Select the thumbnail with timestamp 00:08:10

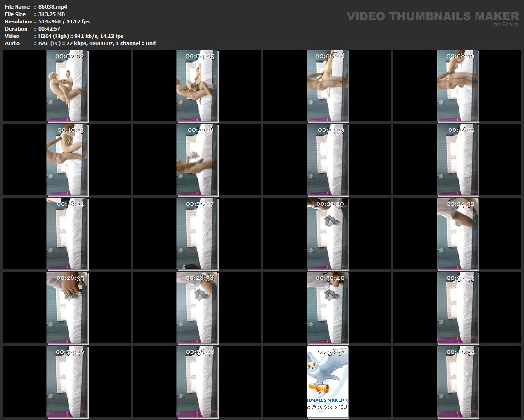[457, 86]
